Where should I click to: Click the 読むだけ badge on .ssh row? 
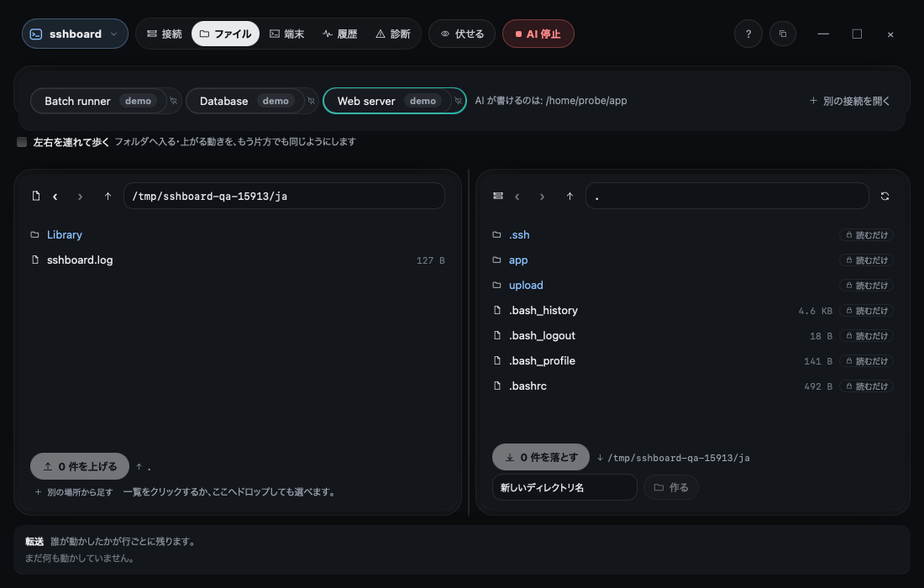click(x=866, y=235)
